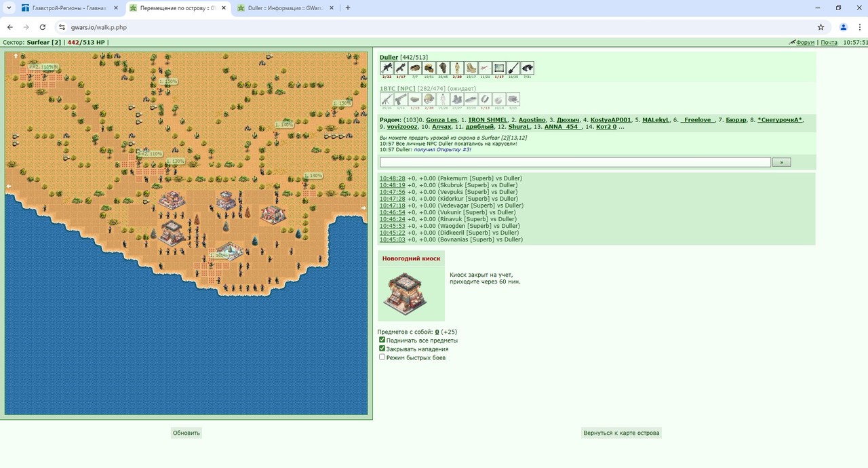
Task: Uncheck 'Поднимать все предметы' checkbox
Action: click(382, 340)
